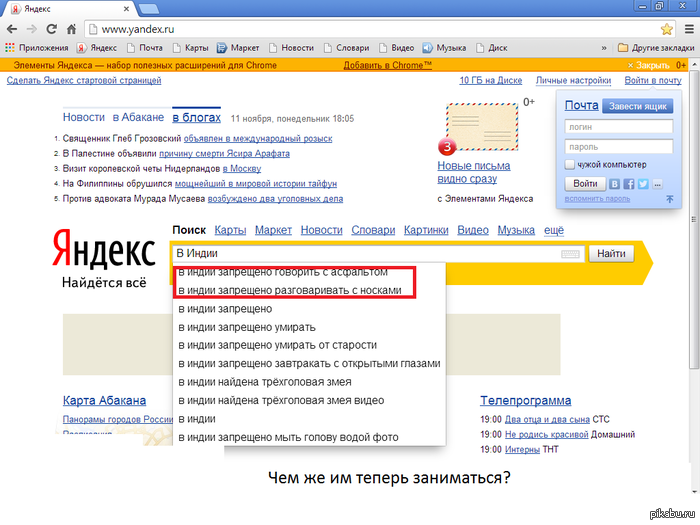Select в Абакане news tab
Image resolution: width=700 pixels, height=525 pixels.
[x=138, y=117]
